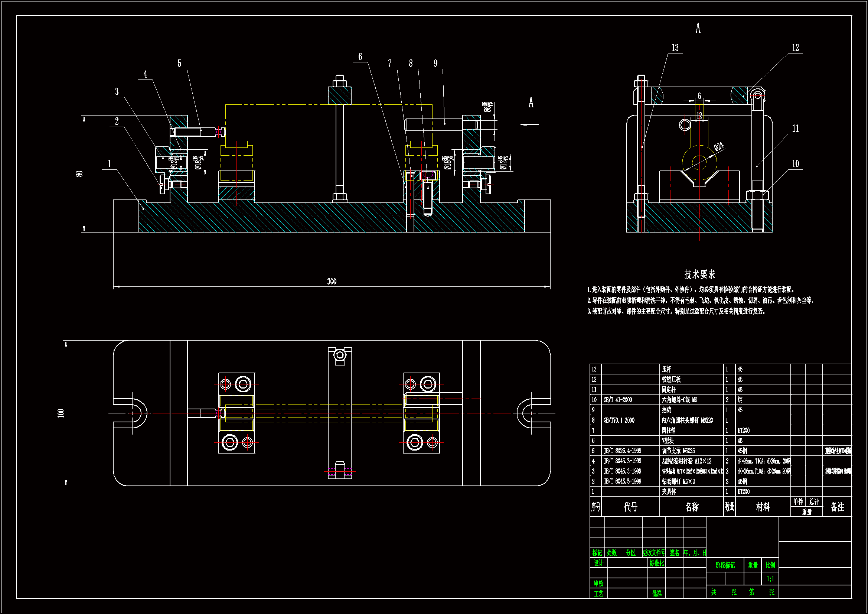Select the 材料 column header

point(763,507)
